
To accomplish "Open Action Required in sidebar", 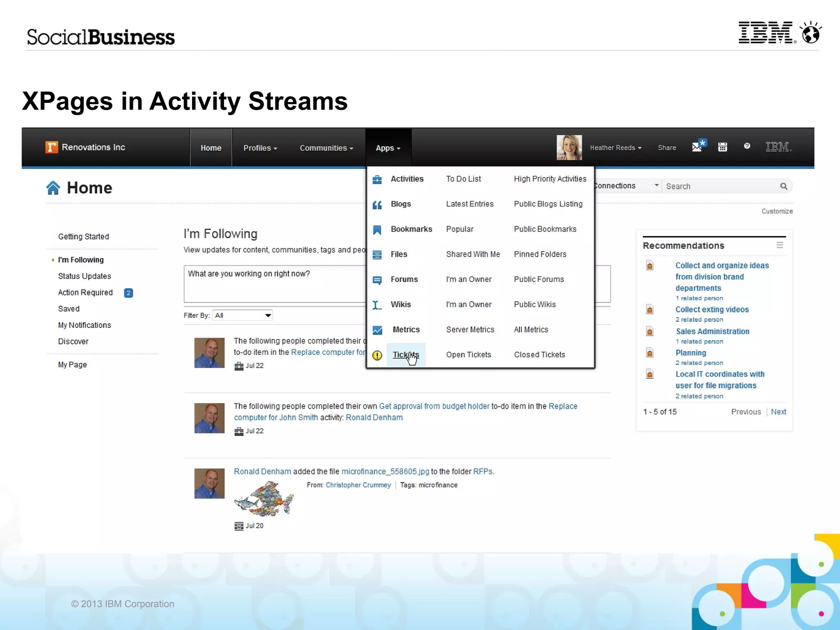I will pyautogui.click(x=85, y=292).
